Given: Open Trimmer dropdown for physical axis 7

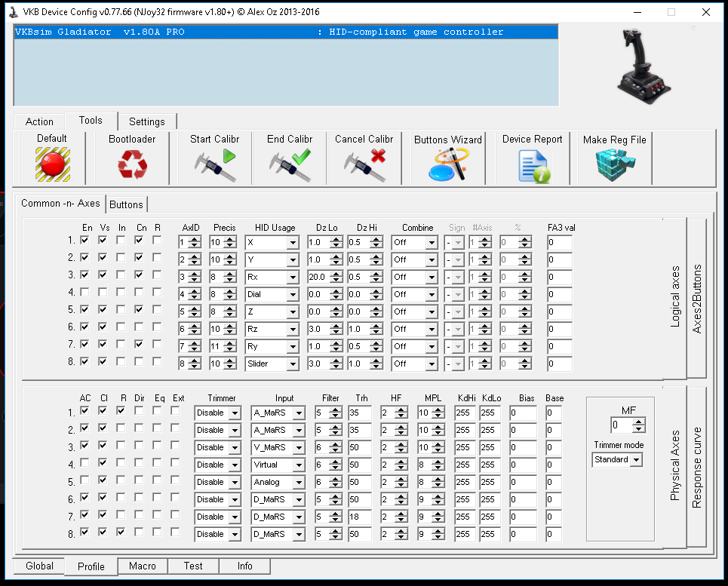Looking at the screenshot, I should click(x=235, y=517).
